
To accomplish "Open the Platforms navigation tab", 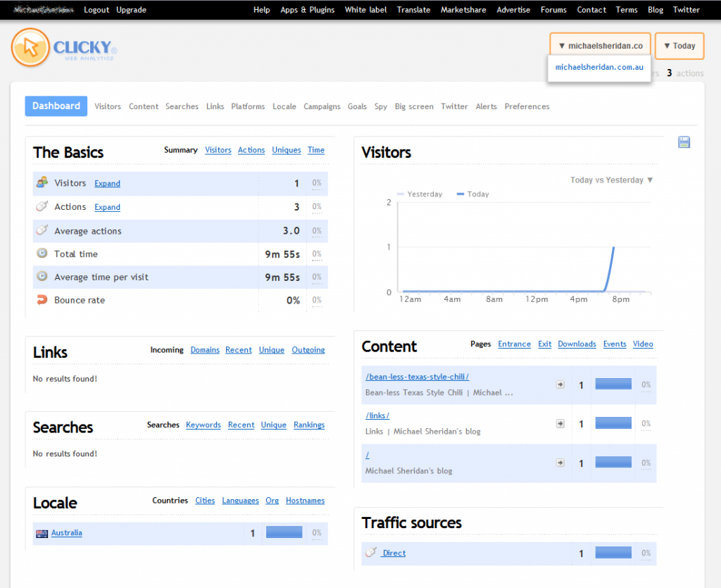I will pyautogui.click(x=248, y=106).
